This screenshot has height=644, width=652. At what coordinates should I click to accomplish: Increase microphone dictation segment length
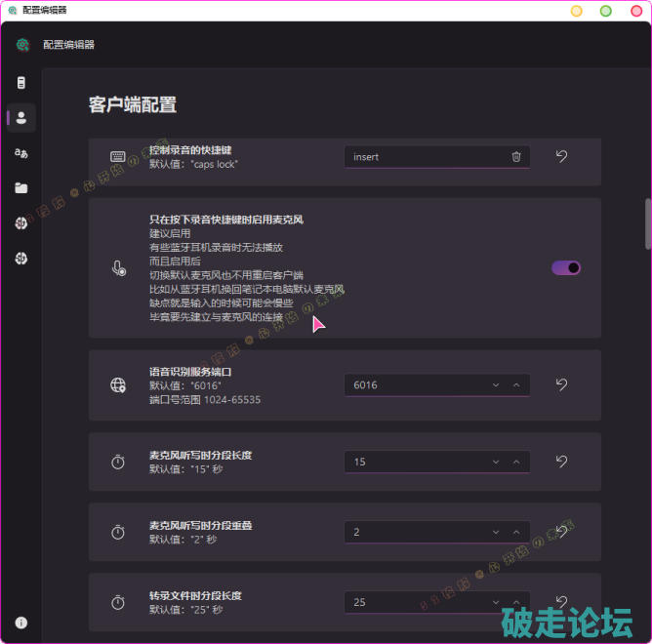(516, 462)
